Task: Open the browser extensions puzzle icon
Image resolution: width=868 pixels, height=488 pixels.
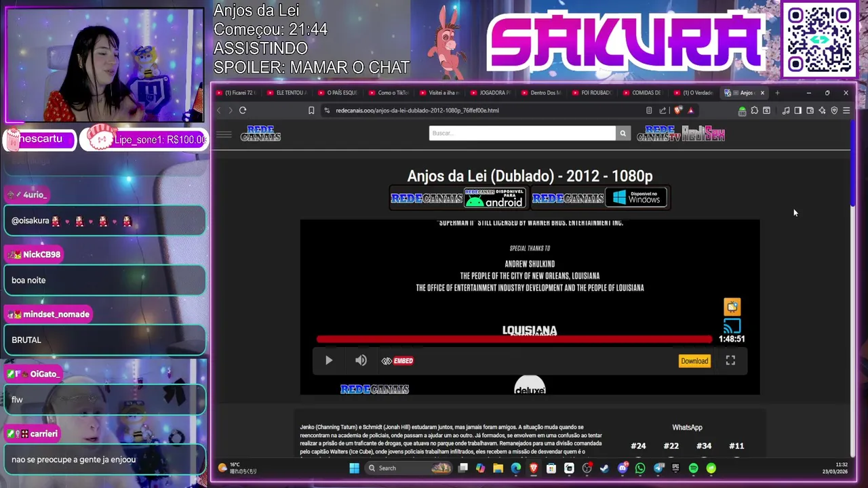Action: pyautogui.click(x=754, y=110)
